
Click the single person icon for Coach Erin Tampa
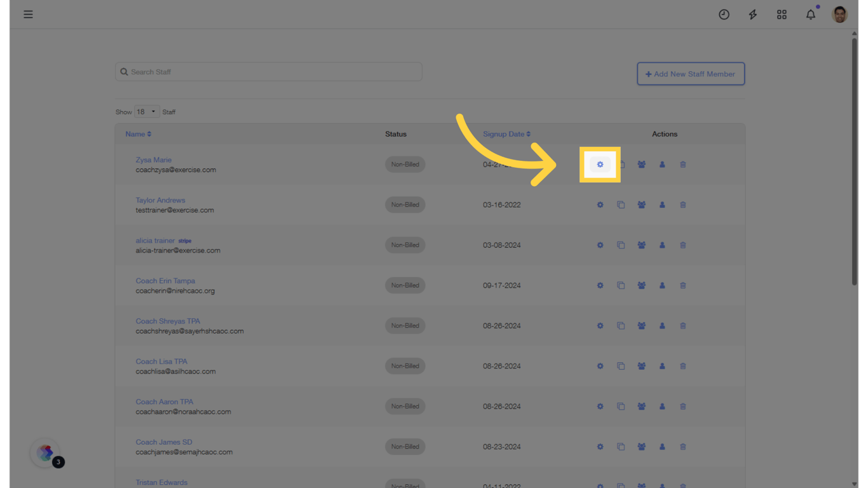pyautogui.click(x=662, y=285)
